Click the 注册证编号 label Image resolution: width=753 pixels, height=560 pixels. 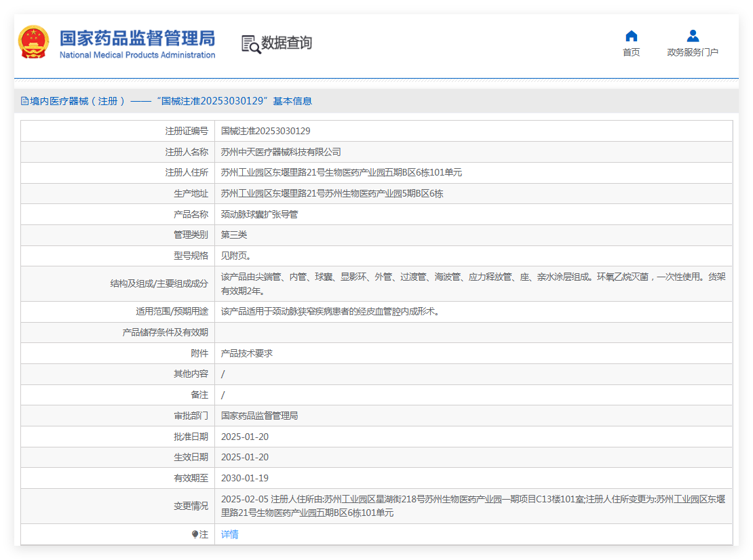[x=187, y=131]
